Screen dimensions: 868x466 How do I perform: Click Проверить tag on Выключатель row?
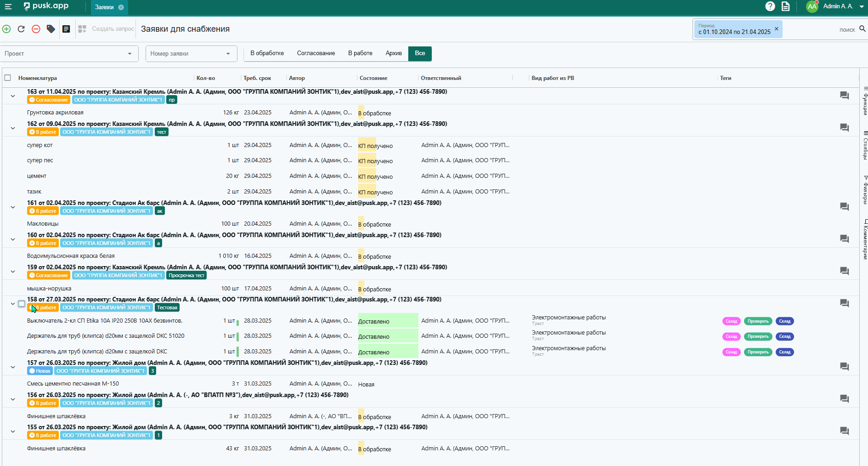coord(758,321)
